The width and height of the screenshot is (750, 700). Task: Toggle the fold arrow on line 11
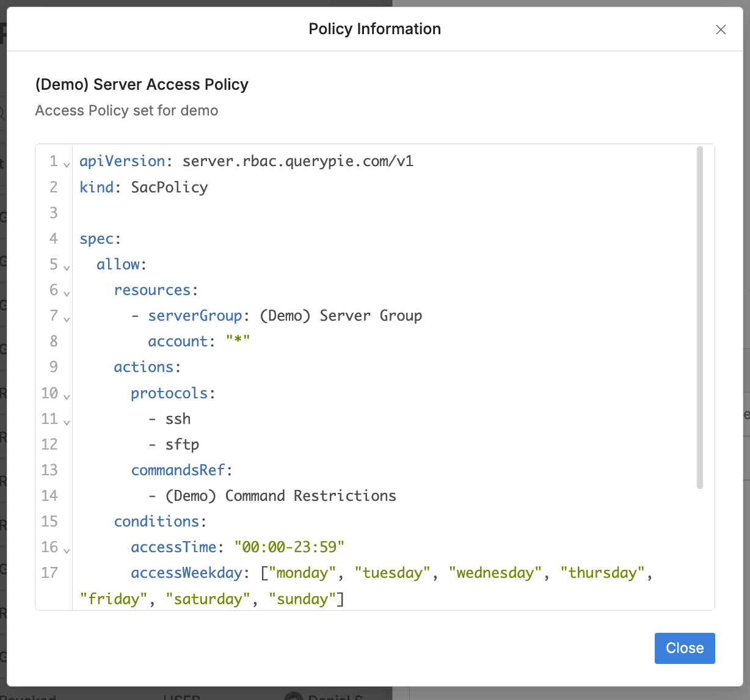(x=67, y=421)
